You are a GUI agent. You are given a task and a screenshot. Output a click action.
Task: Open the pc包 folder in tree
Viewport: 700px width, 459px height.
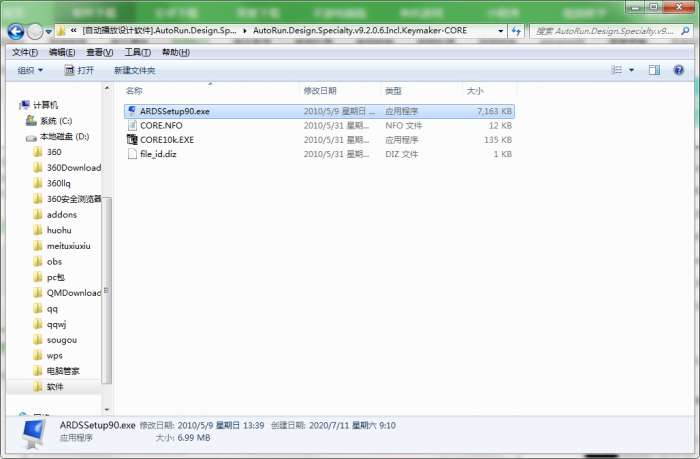pos(56,277)
